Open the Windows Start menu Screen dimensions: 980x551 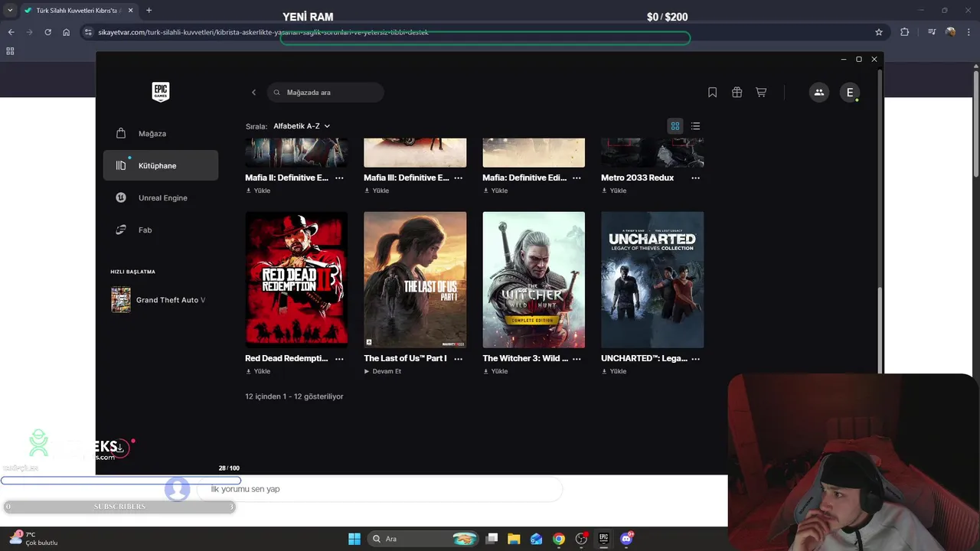click(x=354, y=539)
